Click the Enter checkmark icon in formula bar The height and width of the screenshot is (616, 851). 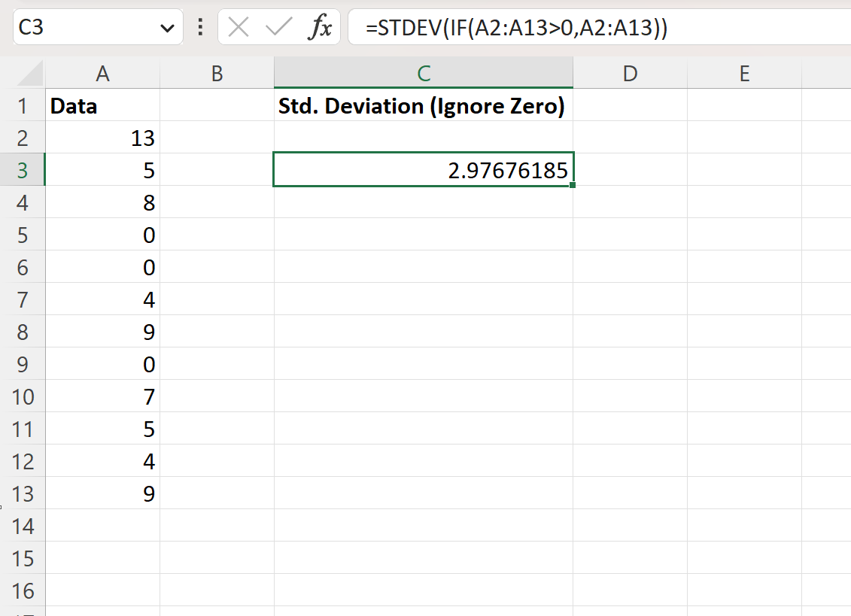coord(278,28)
